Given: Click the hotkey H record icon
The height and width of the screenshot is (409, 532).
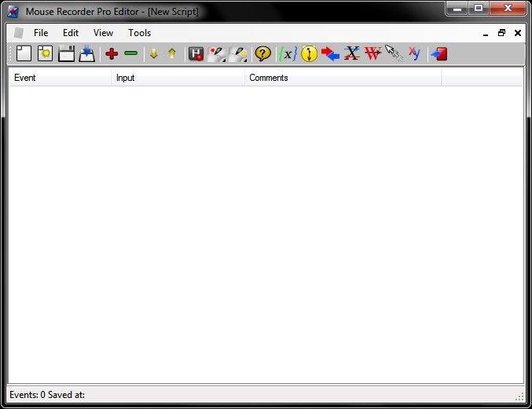Looking at the screenshot, I should 196,54.
